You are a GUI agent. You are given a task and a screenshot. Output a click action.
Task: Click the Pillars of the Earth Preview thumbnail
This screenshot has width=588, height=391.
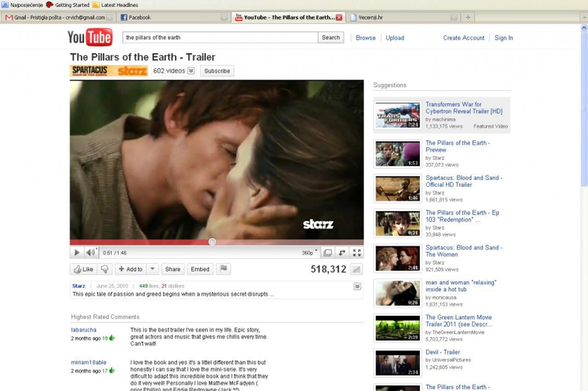398,153
